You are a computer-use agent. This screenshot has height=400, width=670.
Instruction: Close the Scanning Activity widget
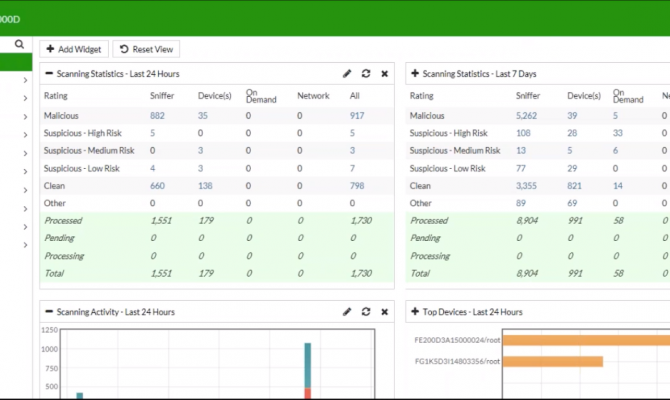385,312
